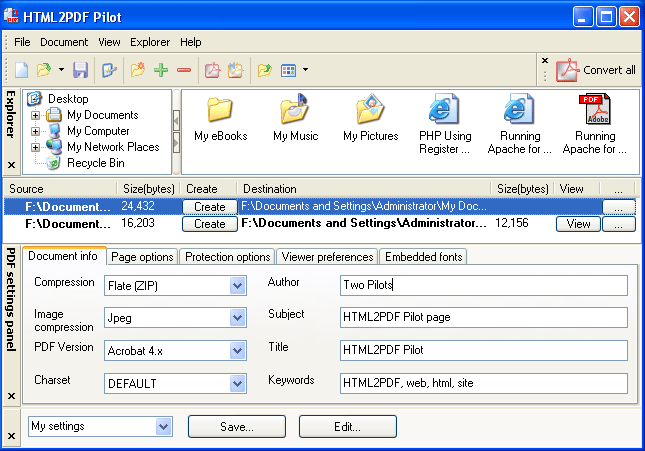Screen dimensions: 645x451
Task: Select Recycle Bin in the tree
Action: click(x=95, y=163)
